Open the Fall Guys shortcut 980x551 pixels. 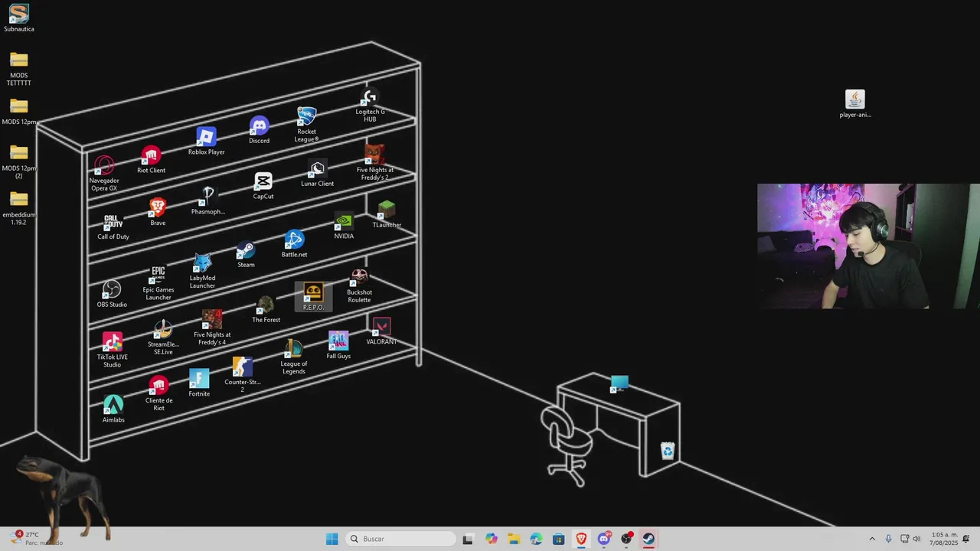point(338,345)
